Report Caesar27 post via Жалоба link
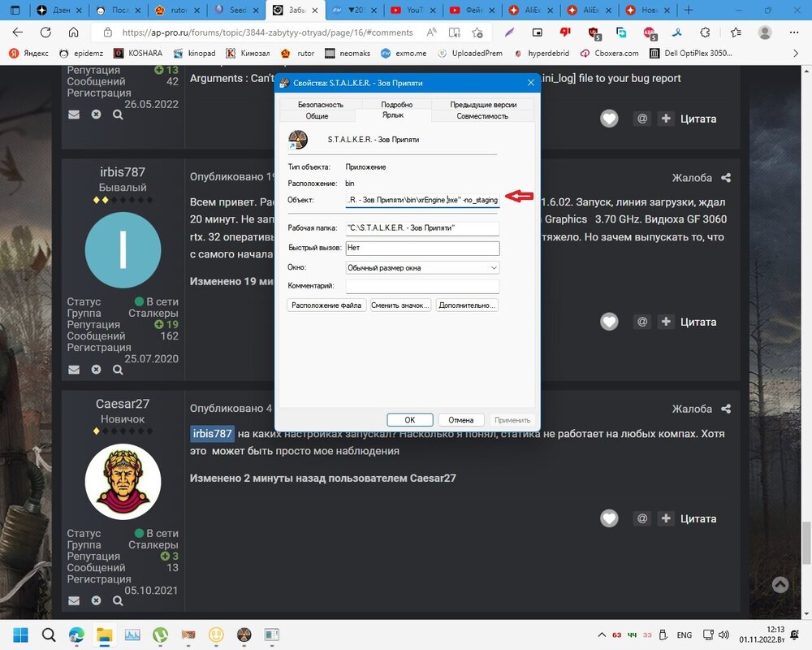 (x=692, y=409)
